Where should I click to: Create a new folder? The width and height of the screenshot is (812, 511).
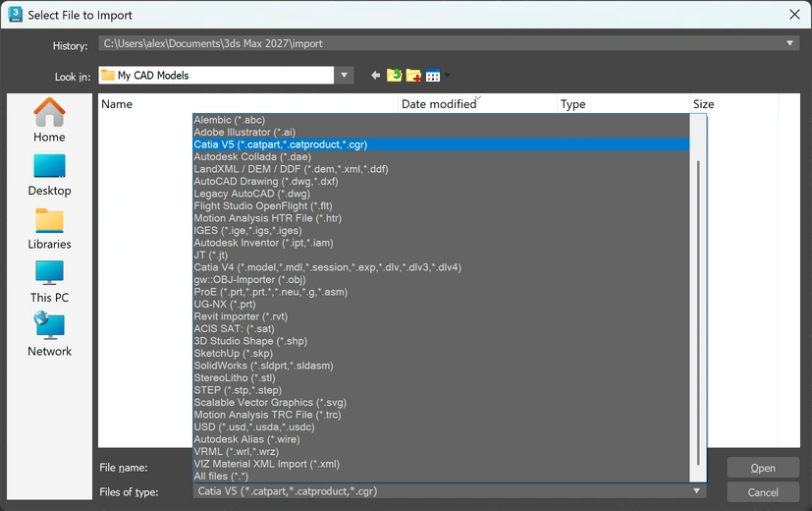pos(413,76)
